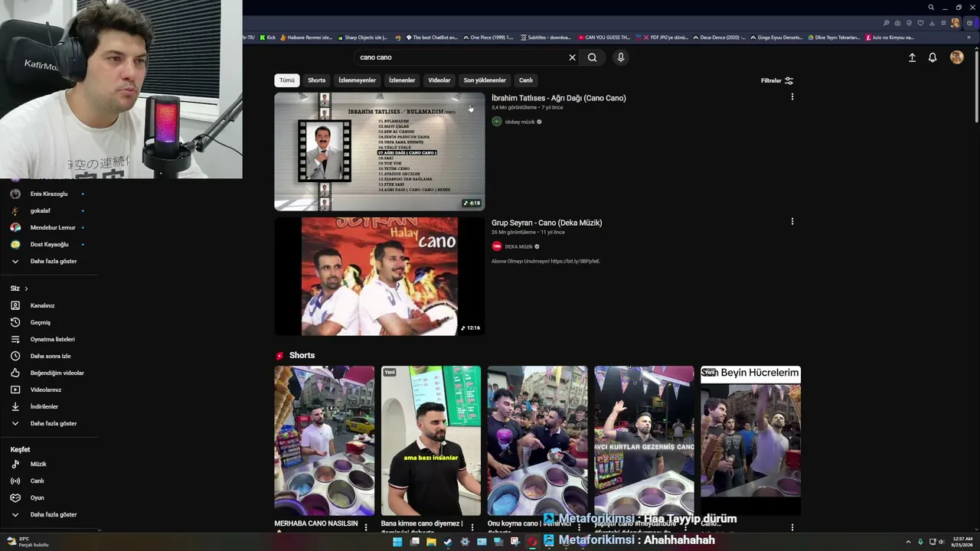This screenshot has width=980, height=551.
Task: Select the Shorts filter chip
Action: coord(317,80)
